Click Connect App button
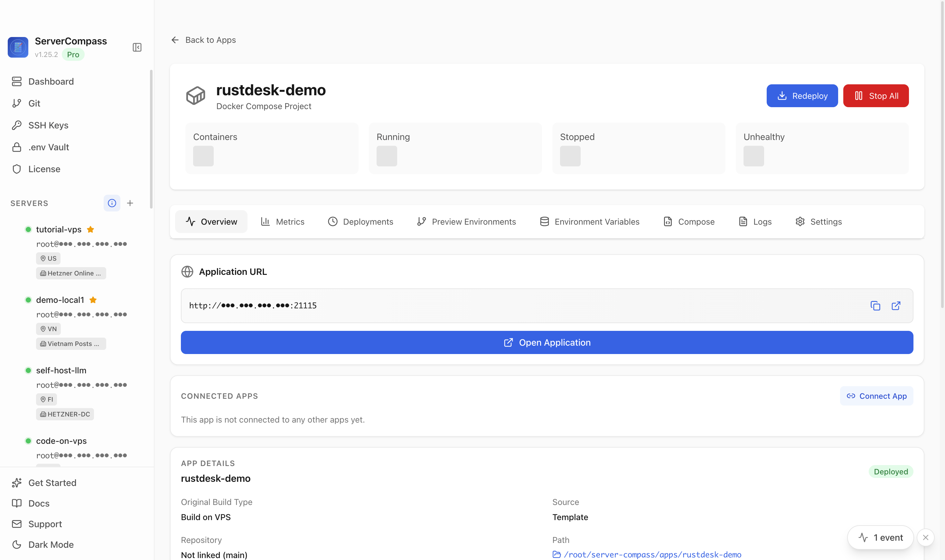Image resolution: width=945 pixels, height=560 pixels. click(877, 396)
